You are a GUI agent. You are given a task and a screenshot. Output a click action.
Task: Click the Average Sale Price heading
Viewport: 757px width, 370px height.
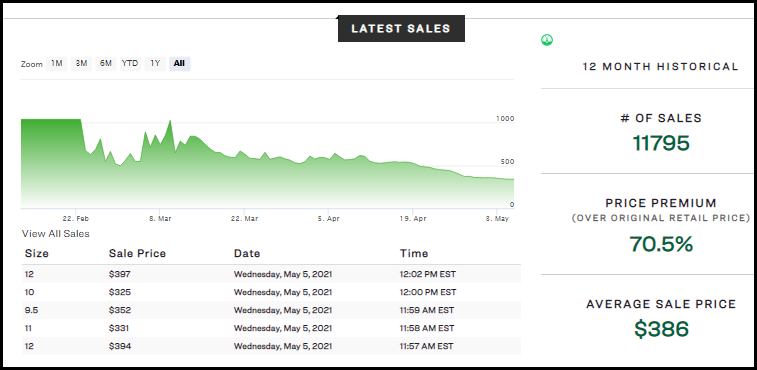pyautogui.click(x=661, y=304)
